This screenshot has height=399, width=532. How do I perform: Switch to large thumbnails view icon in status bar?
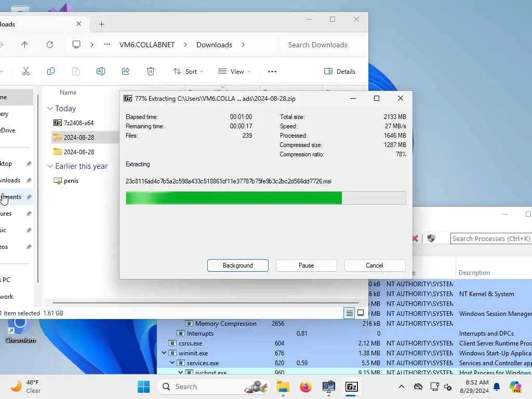click(361, 313)
